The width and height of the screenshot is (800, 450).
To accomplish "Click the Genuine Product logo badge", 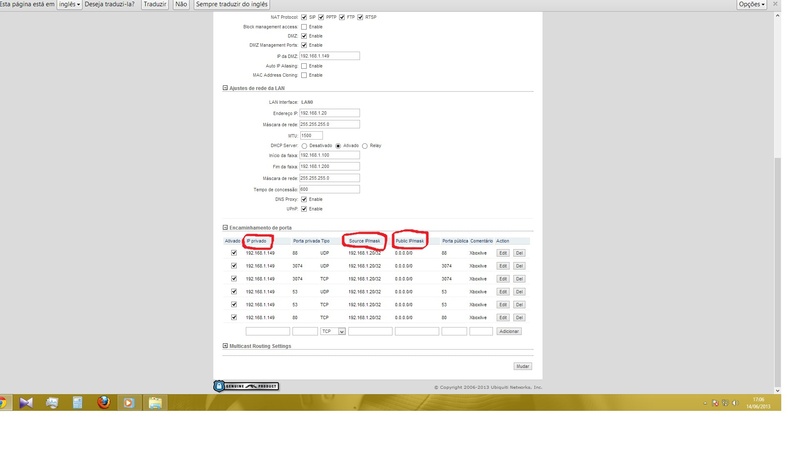I will 246,386.
